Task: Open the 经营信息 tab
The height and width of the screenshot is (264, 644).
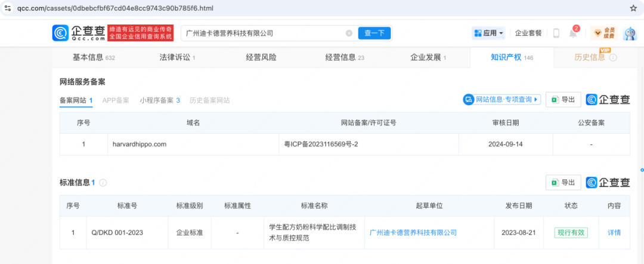Action: (x=344, y=58)
